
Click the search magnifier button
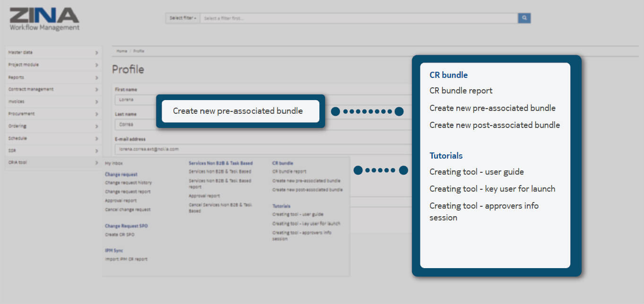(524, 18)
